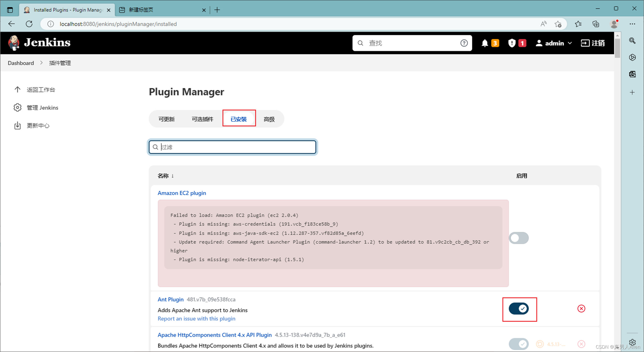644x352 pixels.
Task: Disable the Ant Plugin toggle
Action: (x=519, y=309)
